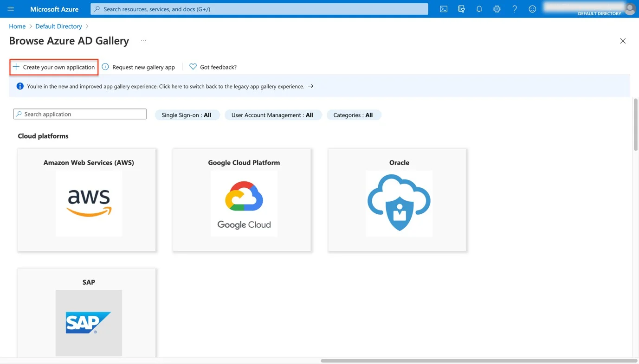Select the Google Cloud Platform title

pyautogui.click(x=244, y=163)
